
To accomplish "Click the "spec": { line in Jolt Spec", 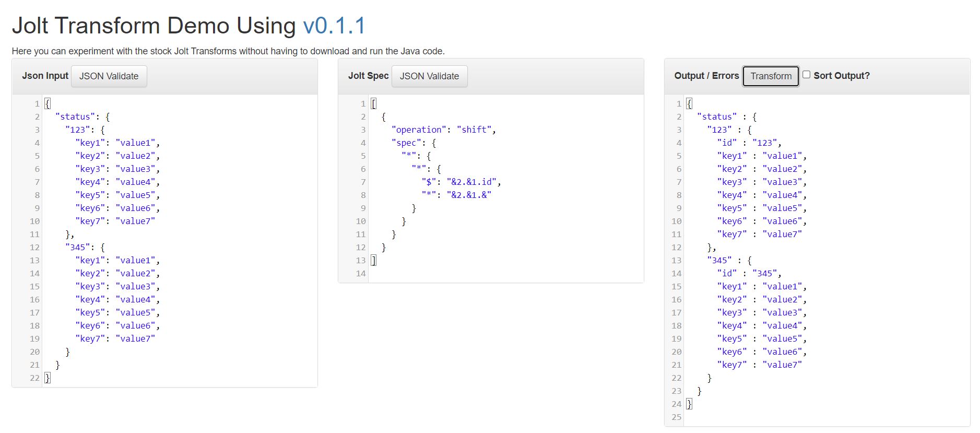I will pos(414,143).
